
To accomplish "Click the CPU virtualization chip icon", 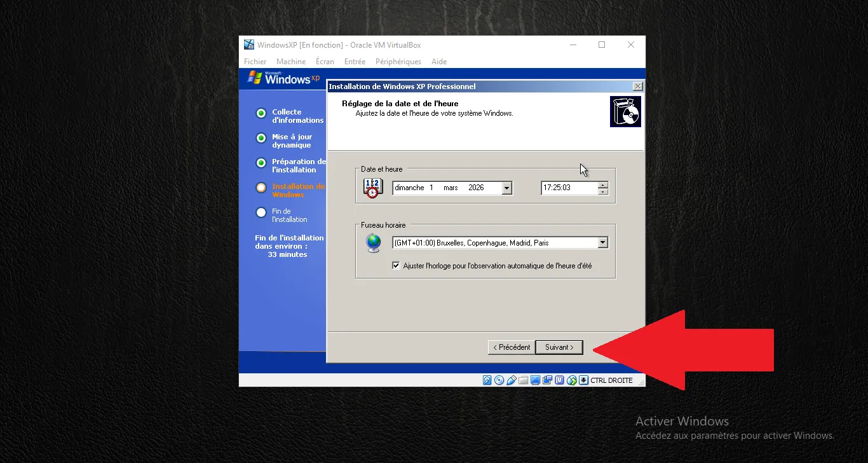I will 560,380.
